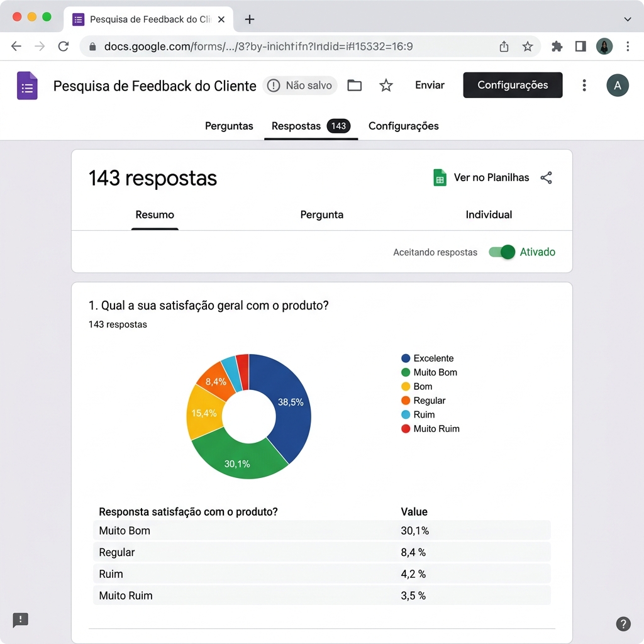Click the green Sheets spreadsheet icon
Image resolution: width=644 pixels, height=644 pixels.
(x=440, y=178)
